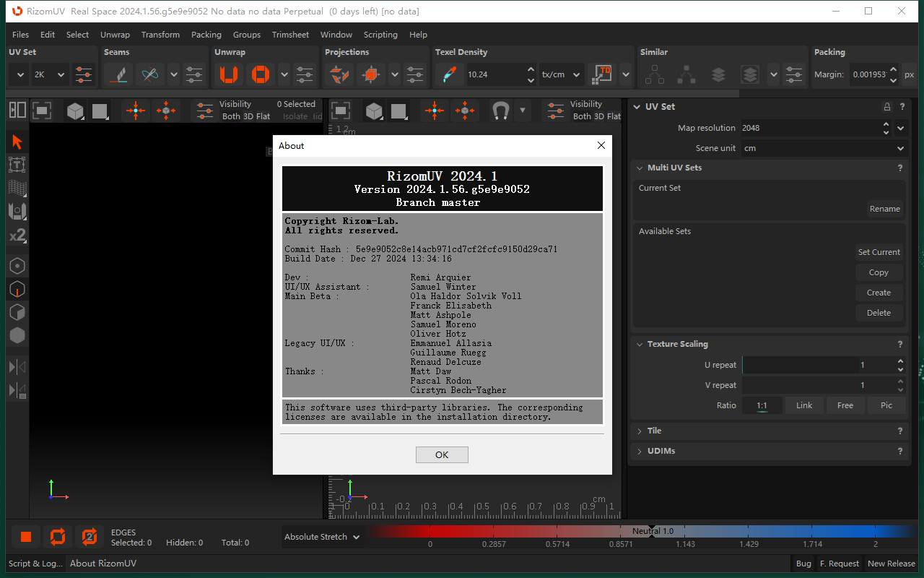Select the x2 multiplier tool
The height and width of the screenshot is (578, 924).
[17, 235]
